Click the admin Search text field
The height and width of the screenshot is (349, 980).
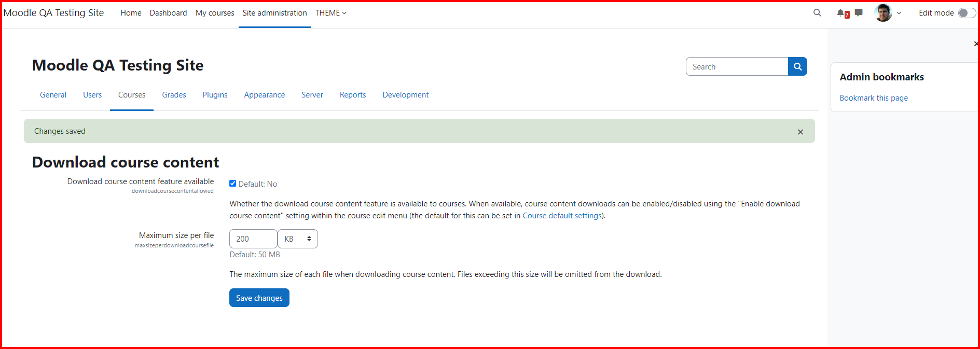737,66
